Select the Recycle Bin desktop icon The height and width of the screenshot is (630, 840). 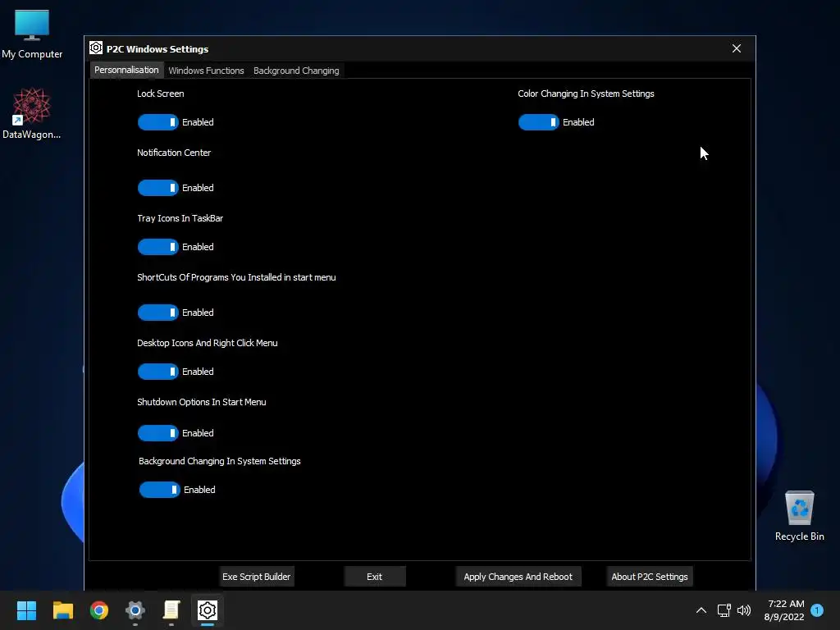[799, 516]
